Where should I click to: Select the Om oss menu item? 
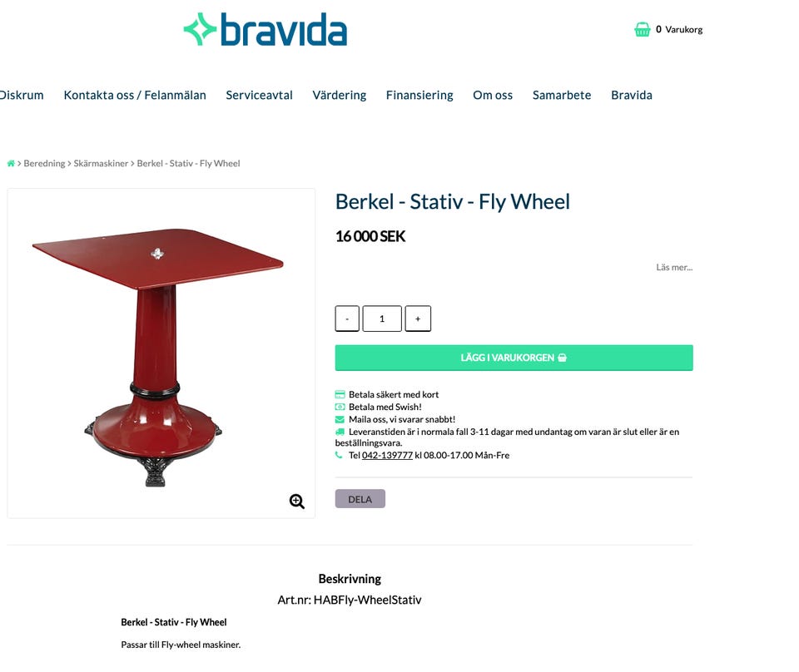(x=493, y=95)
